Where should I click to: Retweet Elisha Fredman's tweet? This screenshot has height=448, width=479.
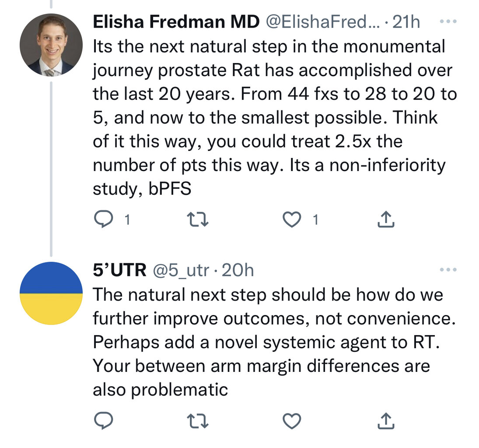198,219
